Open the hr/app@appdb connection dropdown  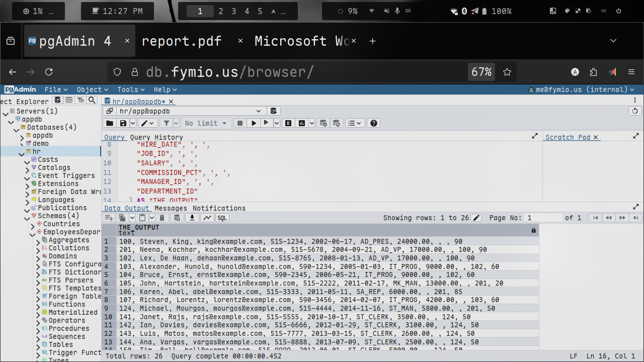259,111
